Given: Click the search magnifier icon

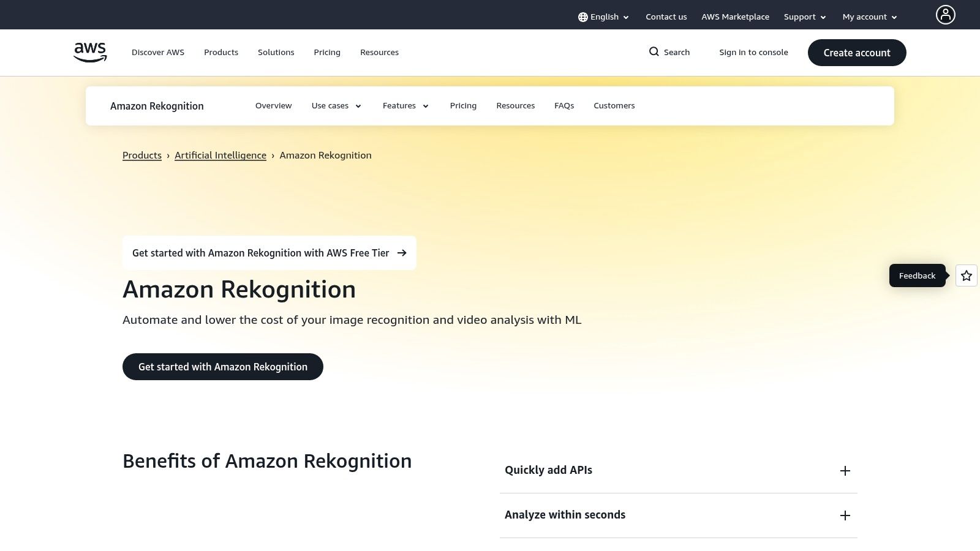Looking at the screenshot, I should pos(654,52).
